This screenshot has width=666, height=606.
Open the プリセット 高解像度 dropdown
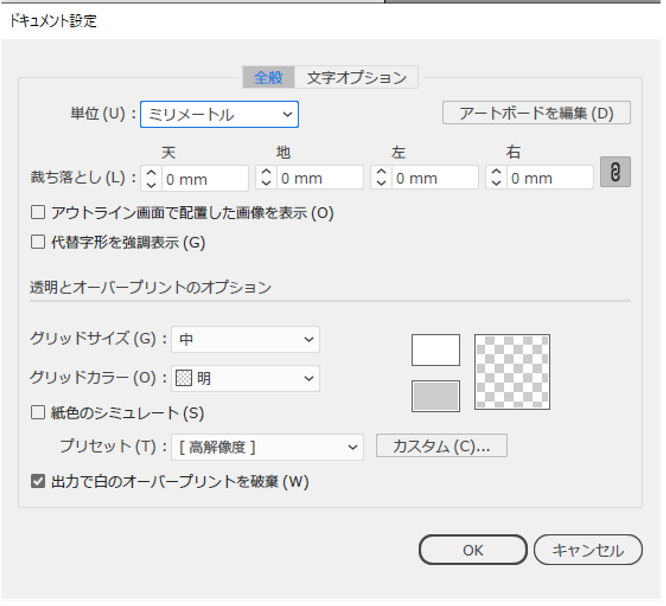pos(267,447)
